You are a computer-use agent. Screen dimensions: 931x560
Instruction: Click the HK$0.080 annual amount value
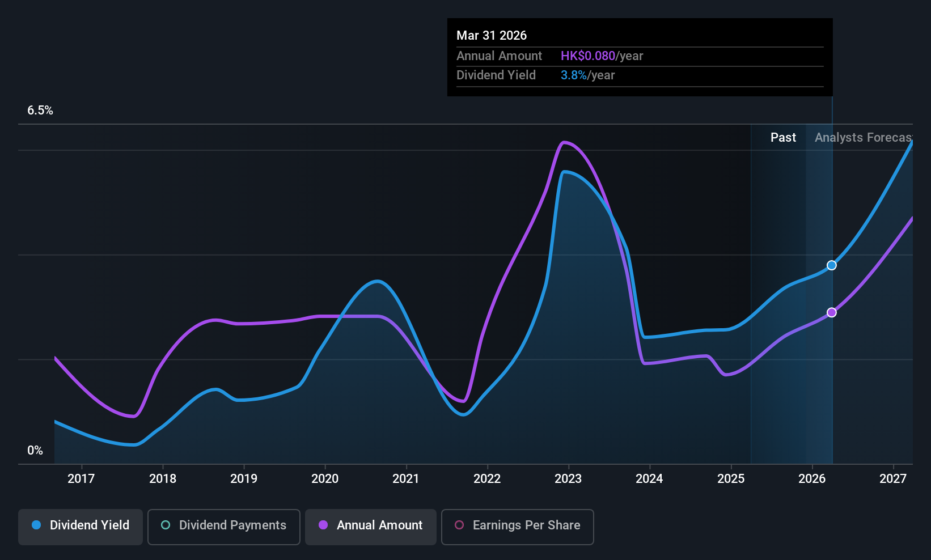click(x=587, y=56)
